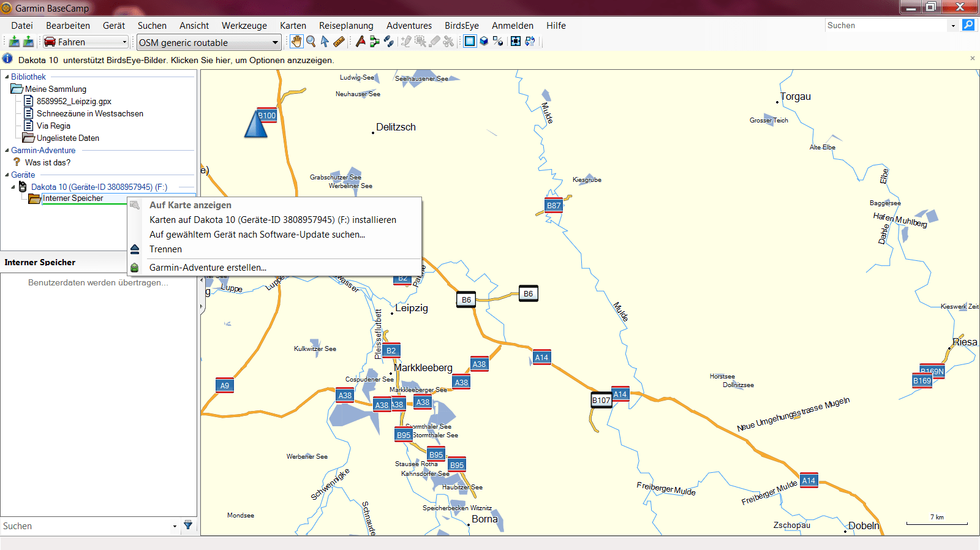Select the insert point pencil tool

click(405, 42)
